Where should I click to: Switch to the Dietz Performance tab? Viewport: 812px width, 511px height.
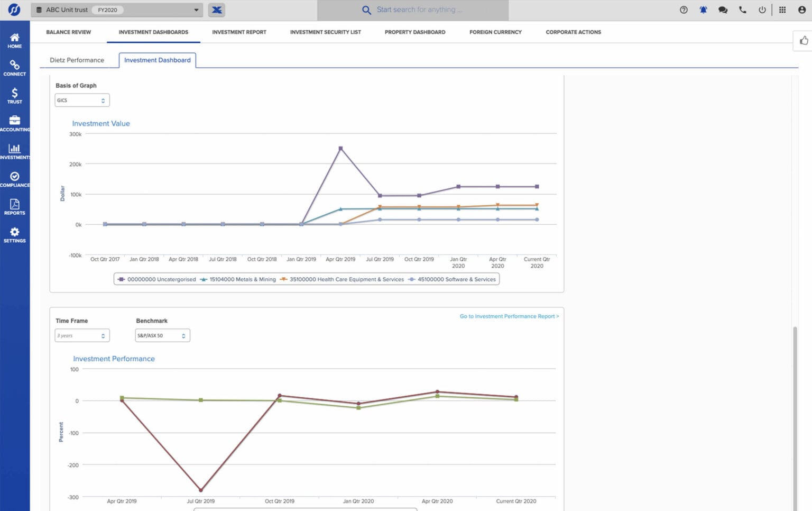click(x=76, y=60)
